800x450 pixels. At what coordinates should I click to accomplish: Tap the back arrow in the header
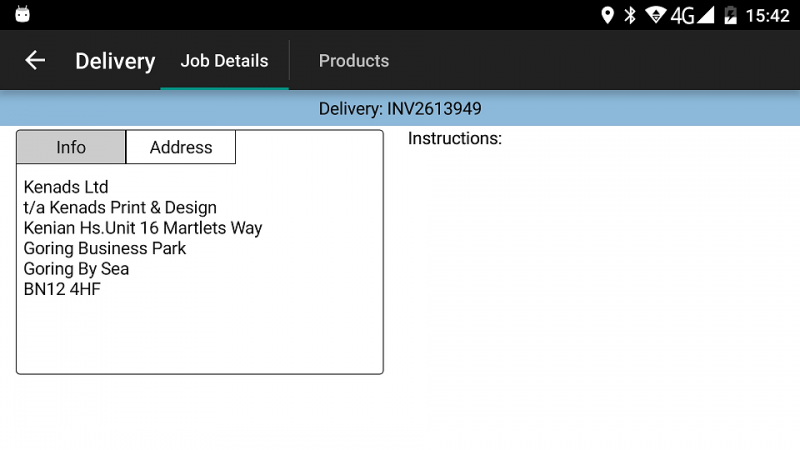pyautogui.click(x=35, y=61)
